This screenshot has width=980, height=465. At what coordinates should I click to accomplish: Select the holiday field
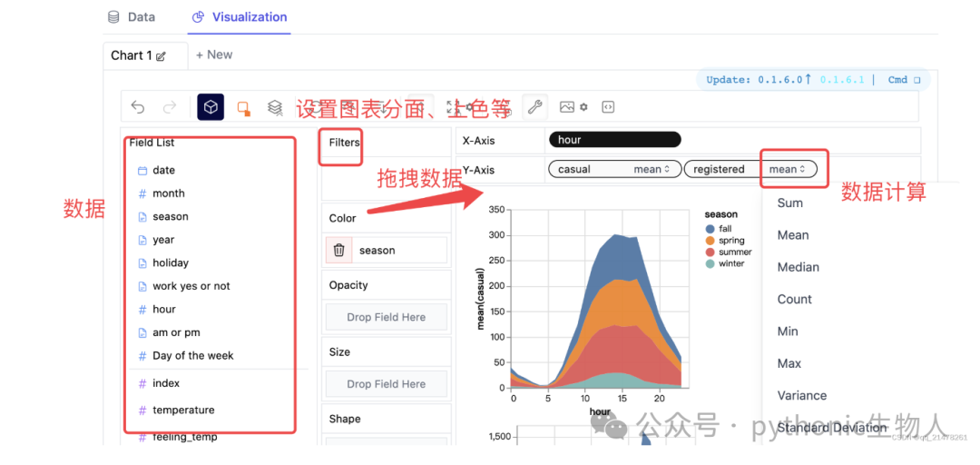click(x=171, y=262)
